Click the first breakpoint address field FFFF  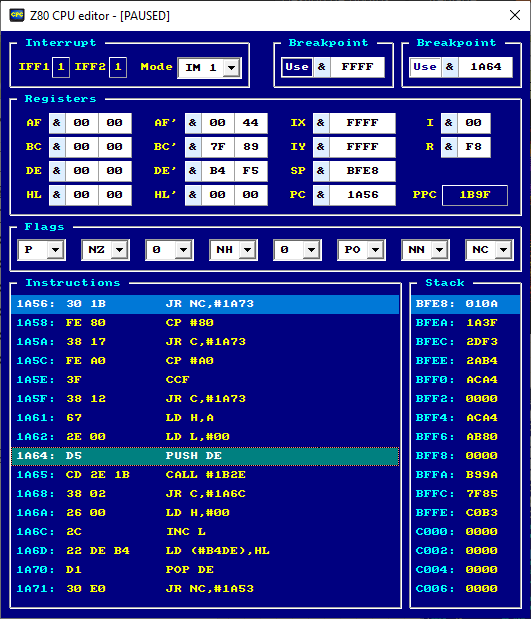pyautogui.click(x=357, y=67)
